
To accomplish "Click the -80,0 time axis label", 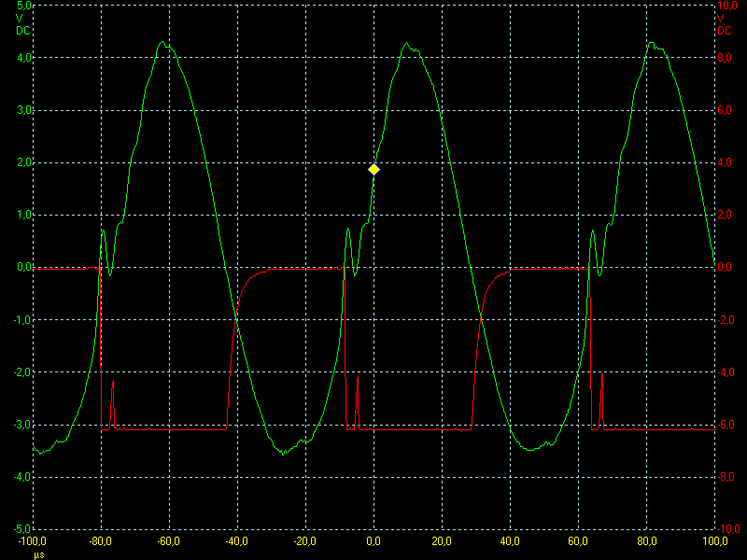I will click(x=101, y=541).
